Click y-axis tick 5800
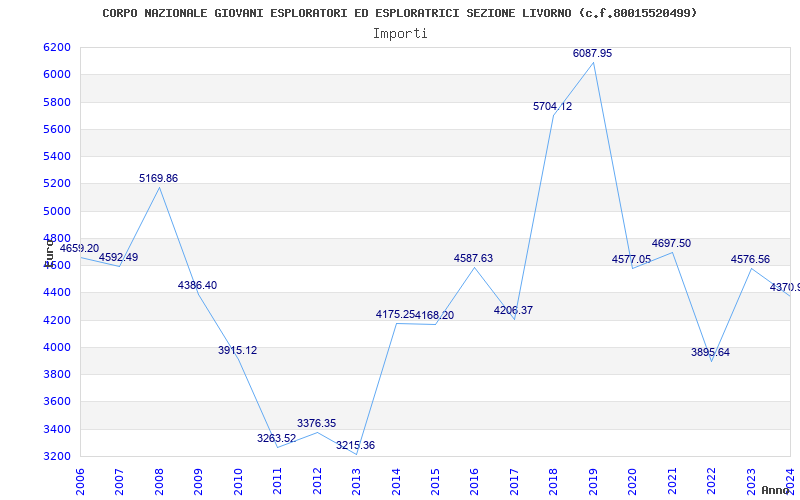 tap(57, 102)
